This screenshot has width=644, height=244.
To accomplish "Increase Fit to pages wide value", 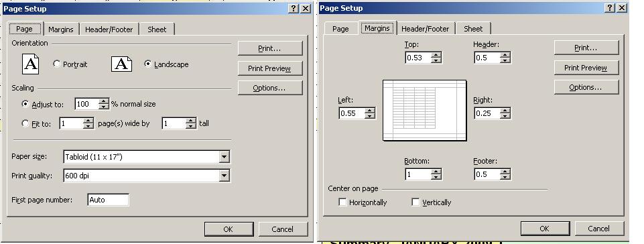I will 88,121.
